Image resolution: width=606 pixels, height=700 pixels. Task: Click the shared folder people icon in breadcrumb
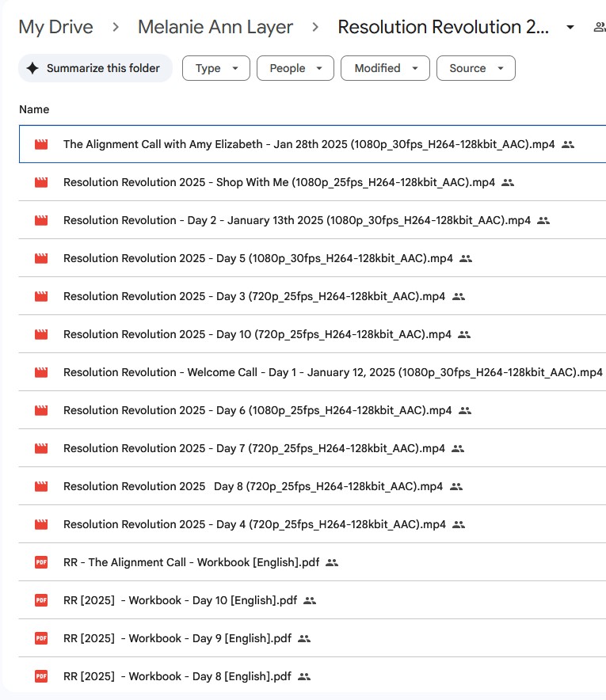(x=599, y=27)
